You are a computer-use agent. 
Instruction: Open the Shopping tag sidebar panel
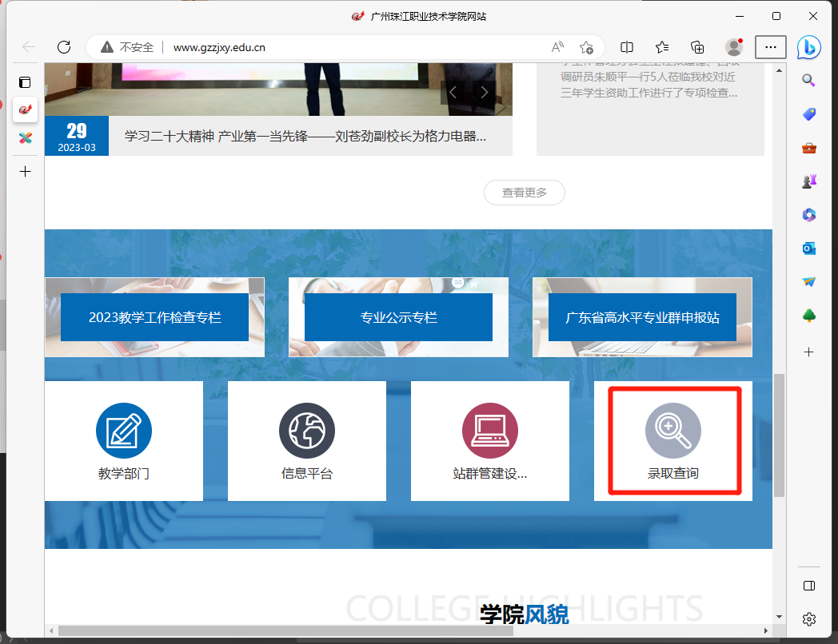808,113
